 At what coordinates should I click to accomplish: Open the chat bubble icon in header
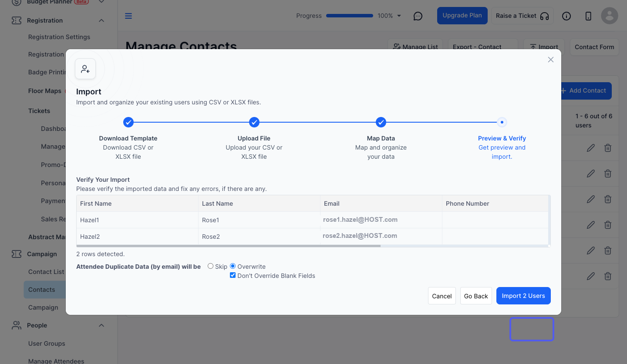418,16
